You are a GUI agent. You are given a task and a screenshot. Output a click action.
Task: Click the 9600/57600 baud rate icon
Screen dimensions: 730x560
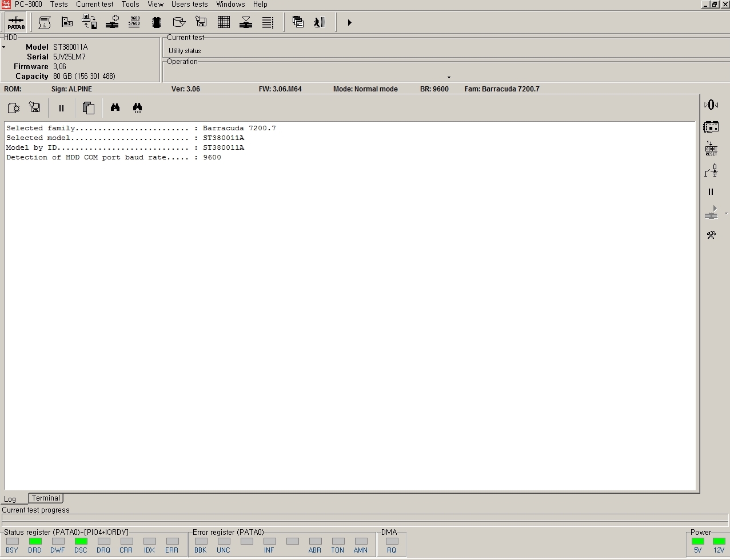click(134, 22)
